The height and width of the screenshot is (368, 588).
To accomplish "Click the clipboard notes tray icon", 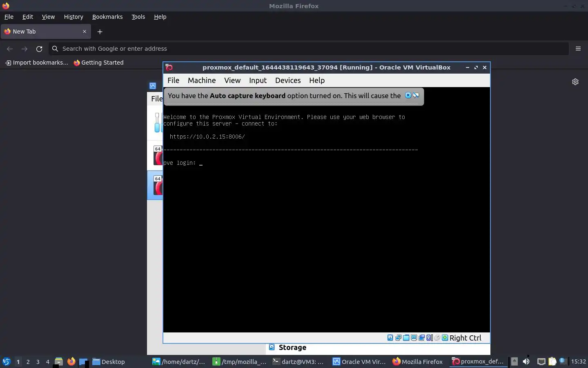I will pos(552,361).
